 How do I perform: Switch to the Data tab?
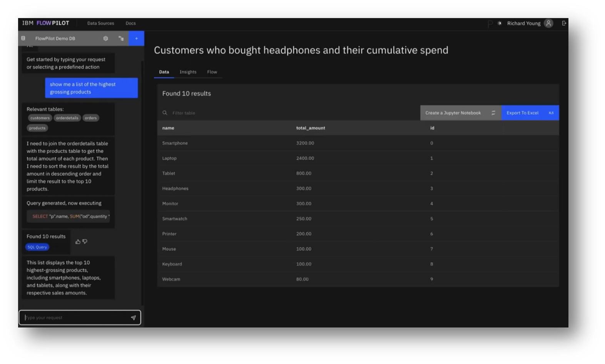click(164, 72)
